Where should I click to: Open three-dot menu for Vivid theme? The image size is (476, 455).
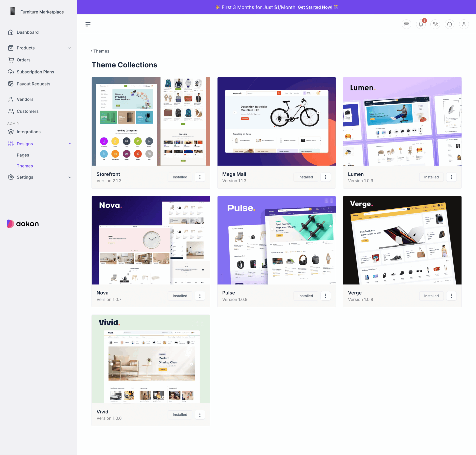tap(200, 414)
